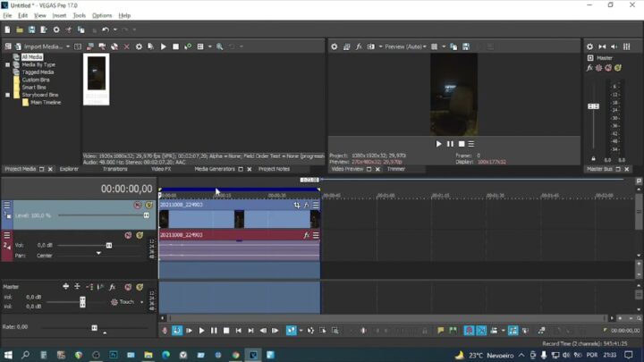Open the Preview (Auto) quality dropdown
The image size is (644, 362).
(405, 46)
